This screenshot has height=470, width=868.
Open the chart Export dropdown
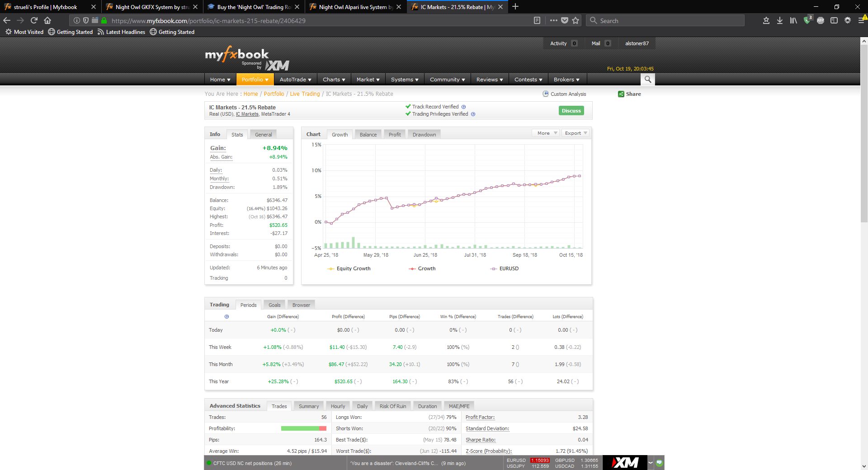click(576, 133)
